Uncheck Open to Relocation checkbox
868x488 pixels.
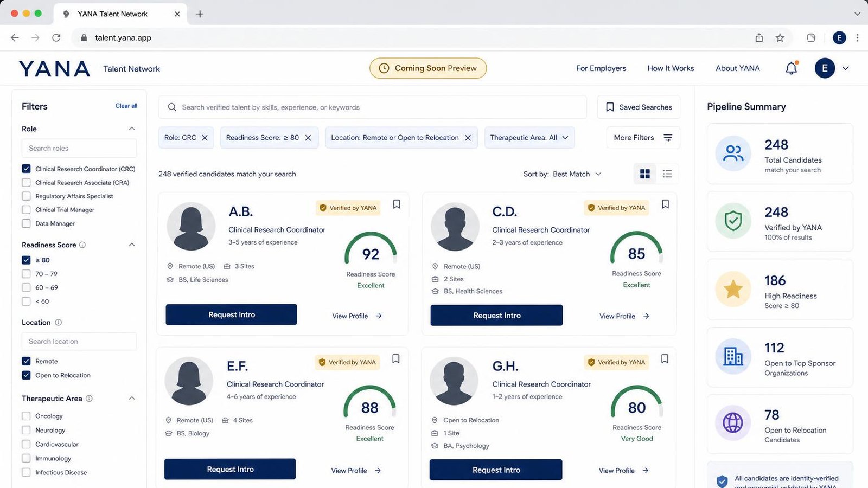pos(26,375)
